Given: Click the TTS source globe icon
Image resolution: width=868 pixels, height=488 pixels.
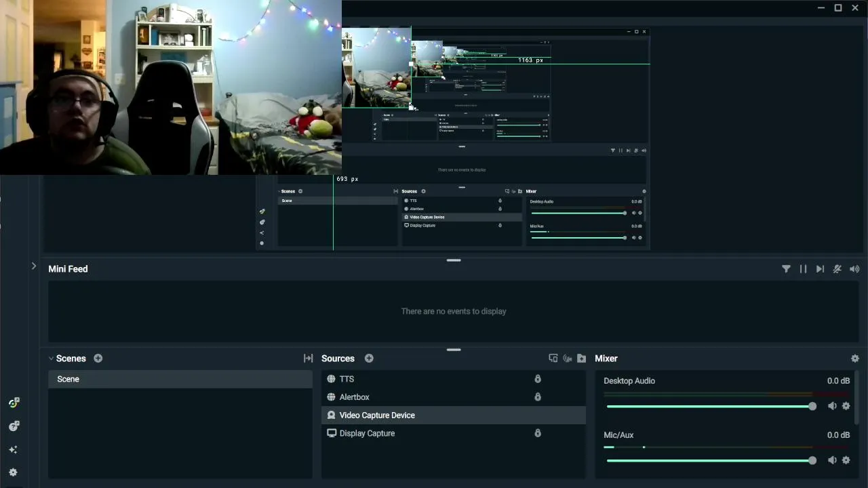Looking at the screenshot, I should click(x=332, y=379).
